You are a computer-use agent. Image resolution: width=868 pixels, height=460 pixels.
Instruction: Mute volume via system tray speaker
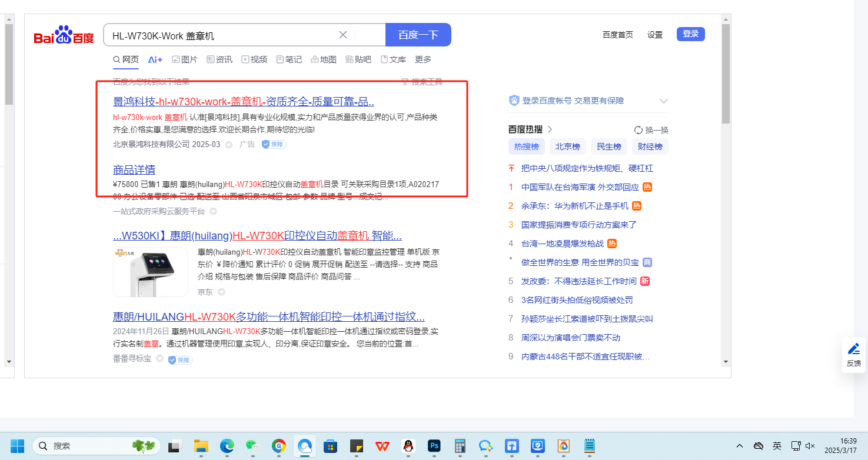(x=810, y=446)
